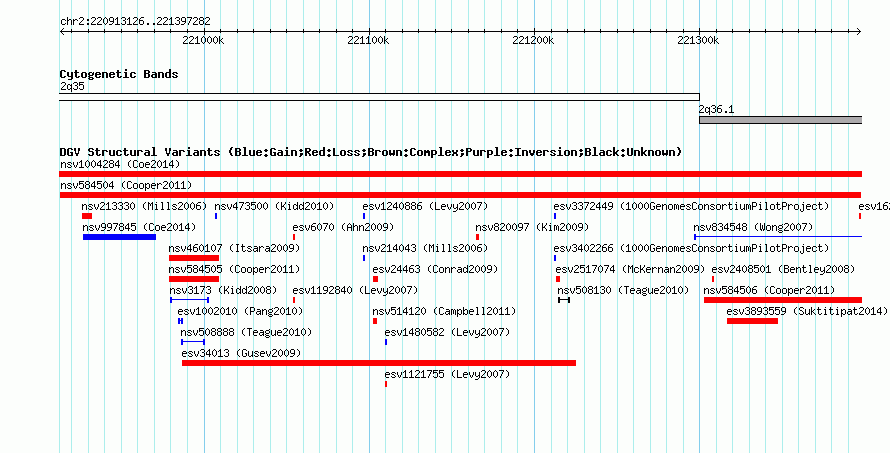
Task: Select the nsv584504 red loss bar
Action: coord(460,195)
